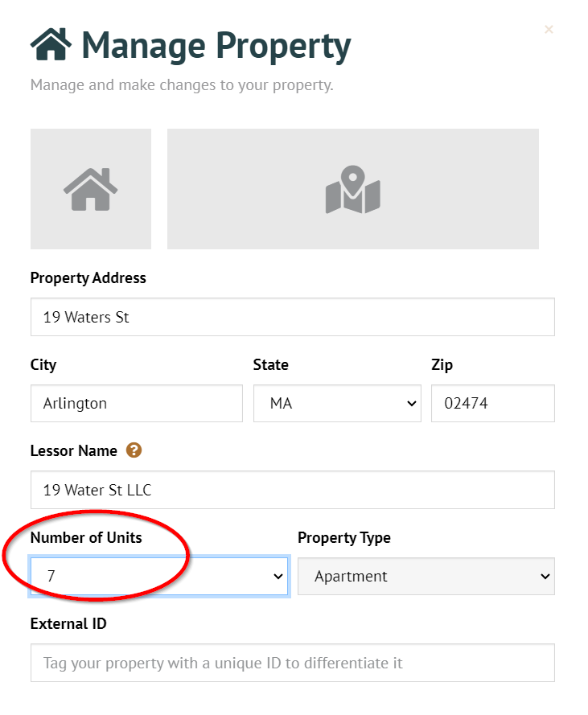Click the map location placeholder icon
Screen dimensions: 588x715
tap(352, 188)
